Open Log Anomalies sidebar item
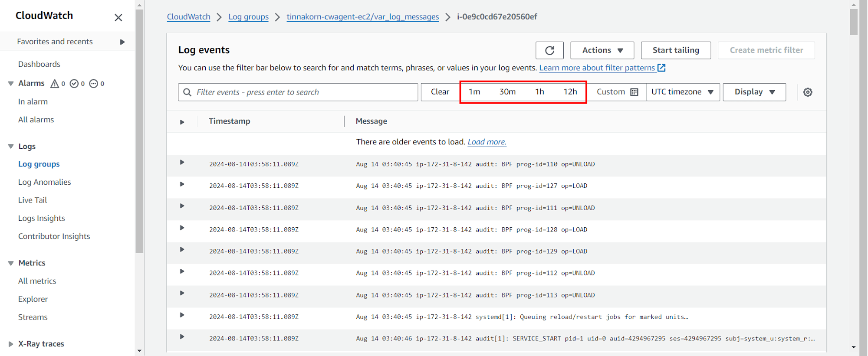Screen dimensions: 868x356 point(45,182)
